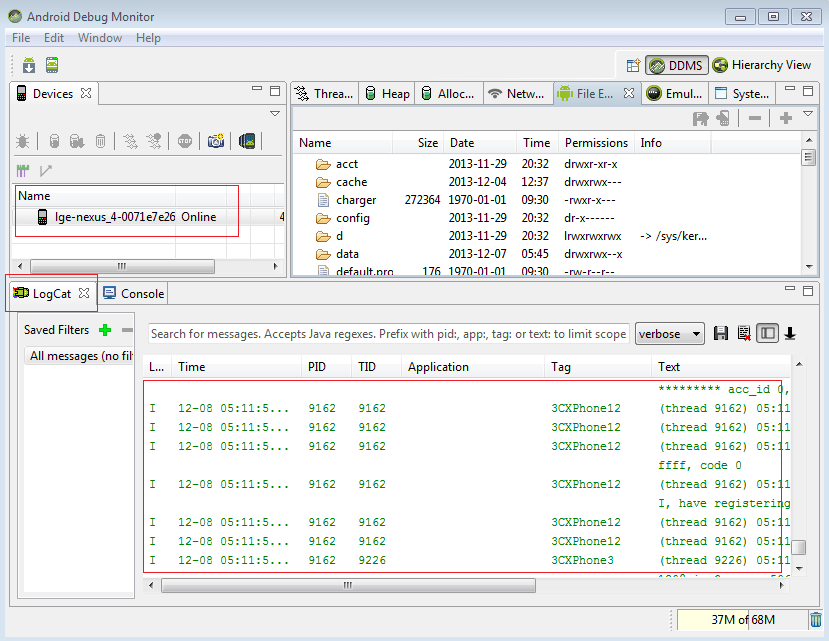Open the Edit menu

[54, 38]
